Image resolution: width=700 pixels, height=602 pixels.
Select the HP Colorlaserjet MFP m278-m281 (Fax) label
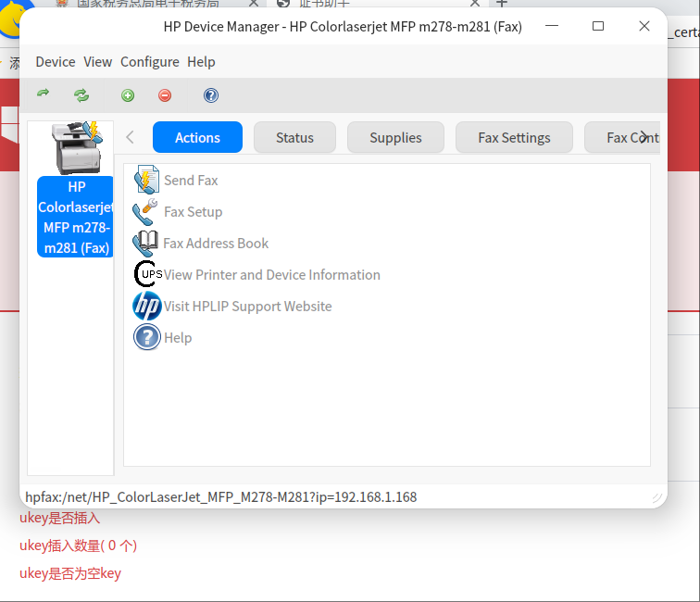tap(75, 217)
